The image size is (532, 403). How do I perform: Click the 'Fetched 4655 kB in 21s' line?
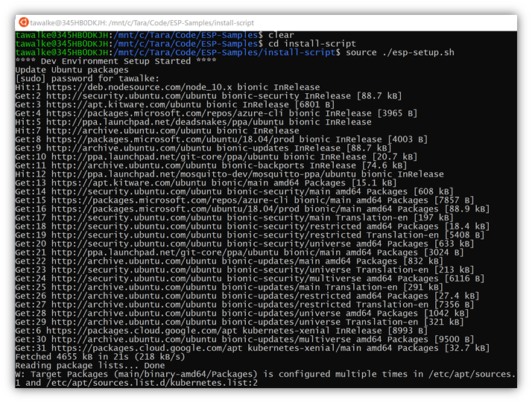click(100, 357)
